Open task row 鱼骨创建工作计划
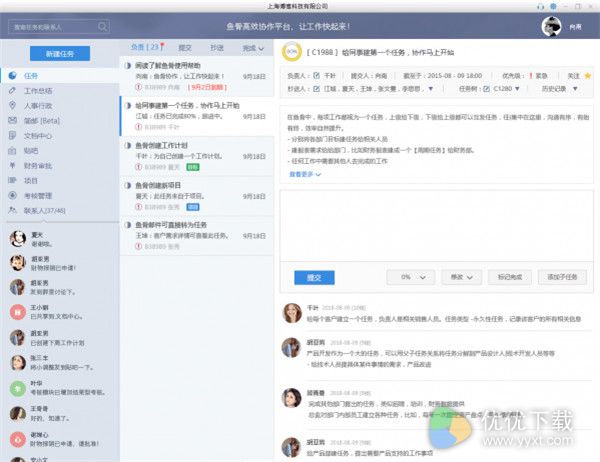The height and width of the screenshot is (462, 600). pos(197,156)
